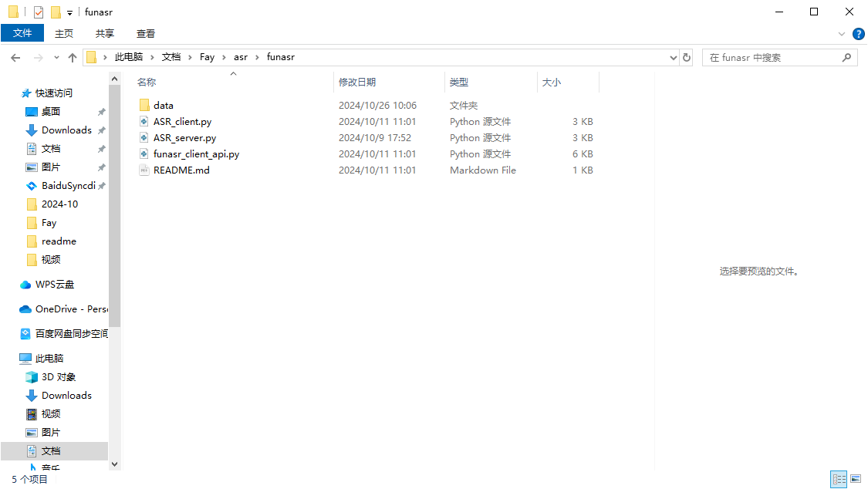Click the '2024/10/9 17:52' date cell
The width and height of the screenshot is (868, 489).
pos(375,138)
